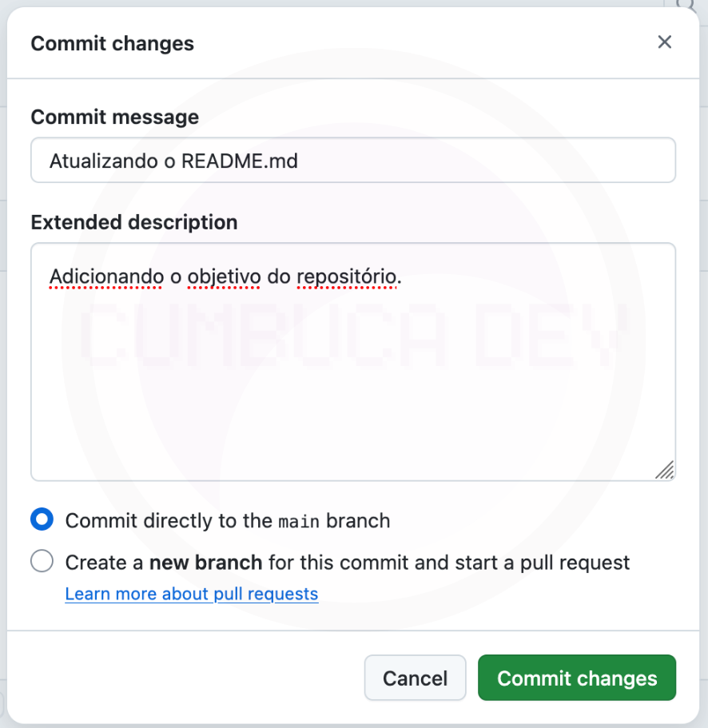Click the Cancel button
This screenshot has width=708, height=728.
click(x=415, y=677)
